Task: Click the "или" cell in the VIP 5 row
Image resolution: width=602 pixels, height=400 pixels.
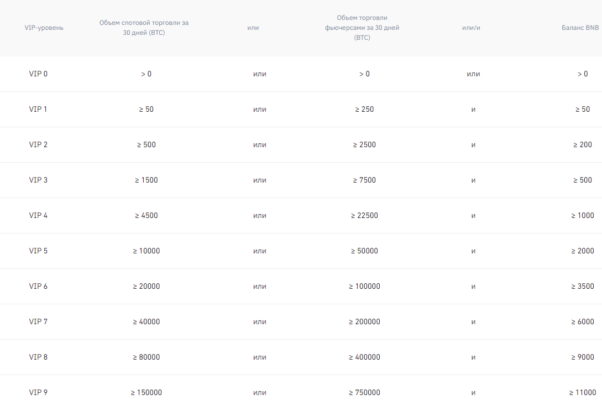Action: pos(260,251)
